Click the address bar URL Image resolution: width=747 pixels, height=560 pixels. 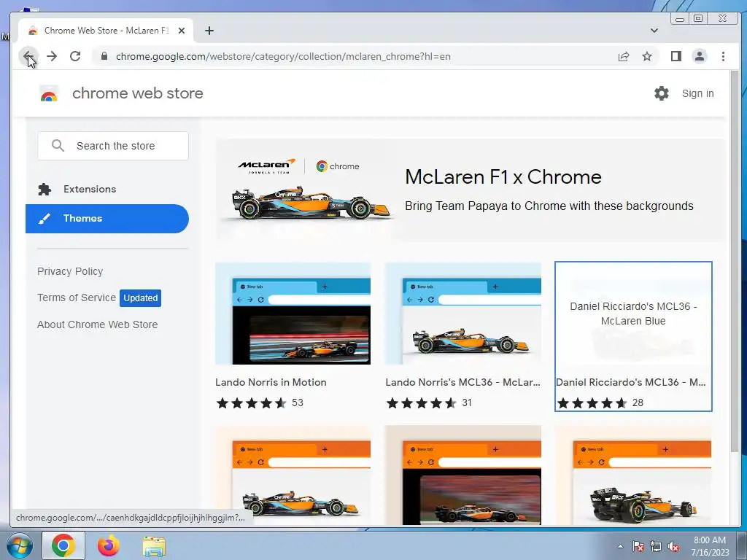[283, 56]
